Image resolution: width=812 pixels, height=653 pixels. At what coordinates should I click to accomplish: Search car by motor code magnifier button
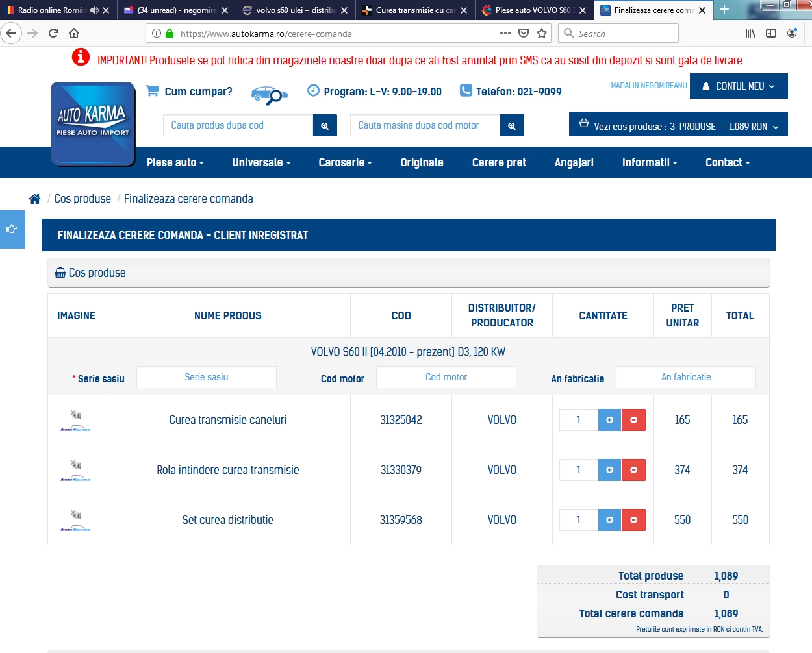coord(512,125)
